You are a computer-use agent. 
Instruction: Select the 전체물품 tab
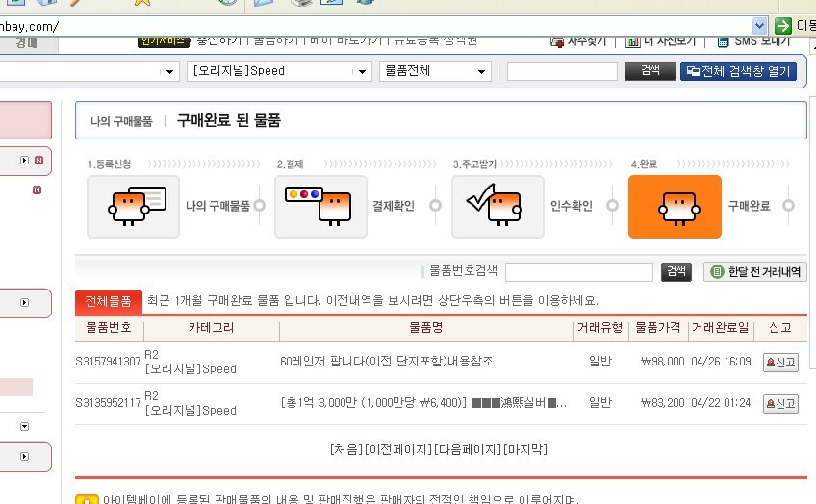coord(109,301)
